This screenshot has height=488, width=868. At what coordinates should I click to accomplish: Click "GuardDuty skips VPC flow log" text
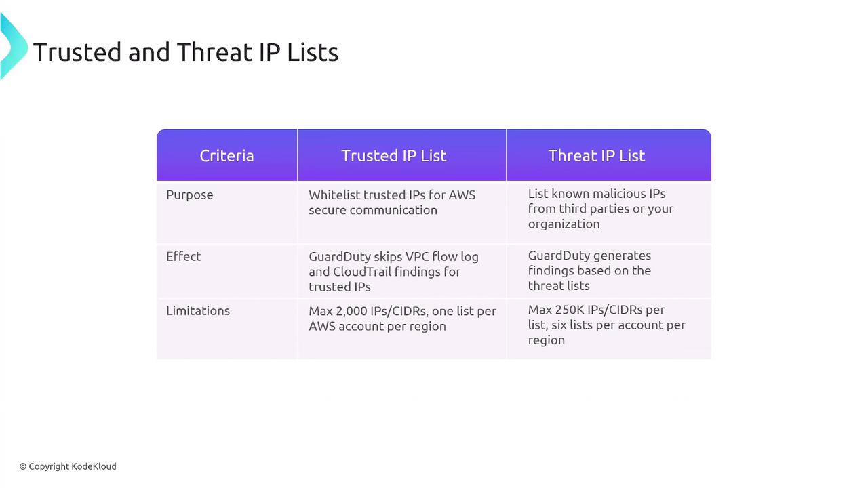(393, 257)
